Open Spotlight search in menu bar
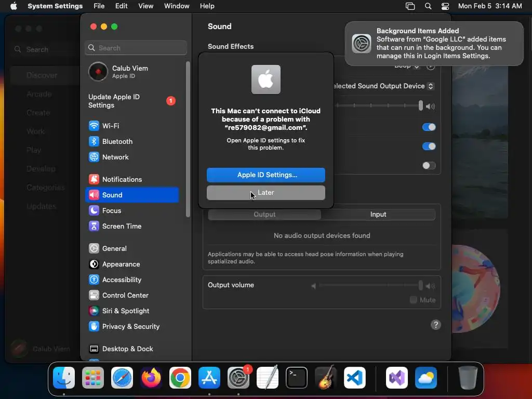This screenshot has width=532, height=399. tap(428, 6)
